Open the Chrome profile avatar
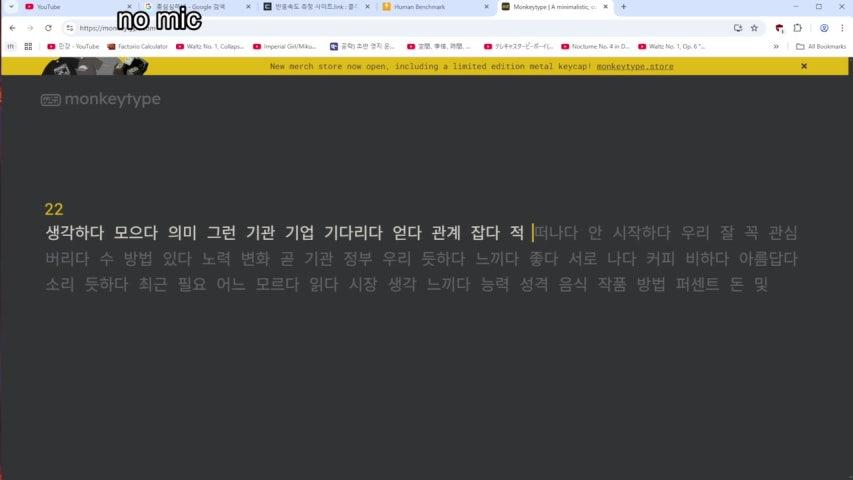 pos(823,28)
